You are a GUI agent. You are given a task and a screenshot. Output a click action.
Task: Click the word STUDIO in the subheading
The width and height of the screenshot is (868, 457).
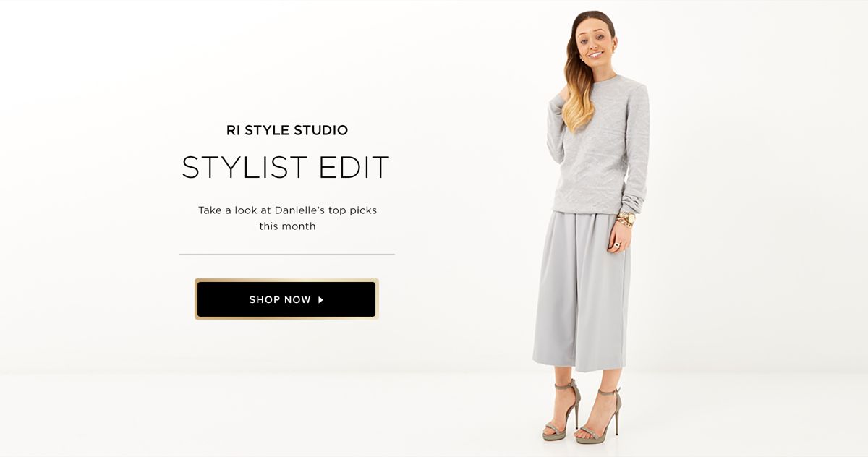[320, 131]
